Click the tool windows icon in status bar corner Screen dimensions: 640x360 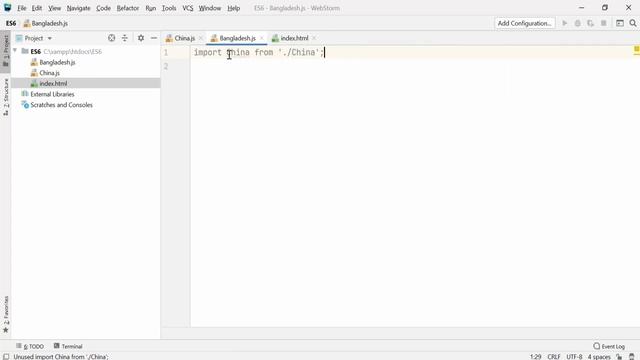coord(6,356)
